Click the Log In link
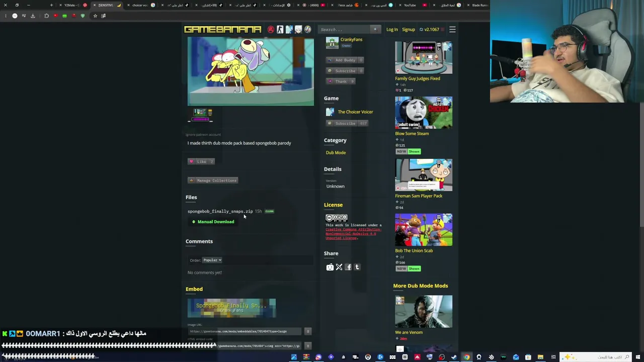Screen dimensions: 644x362 [392, 30]
